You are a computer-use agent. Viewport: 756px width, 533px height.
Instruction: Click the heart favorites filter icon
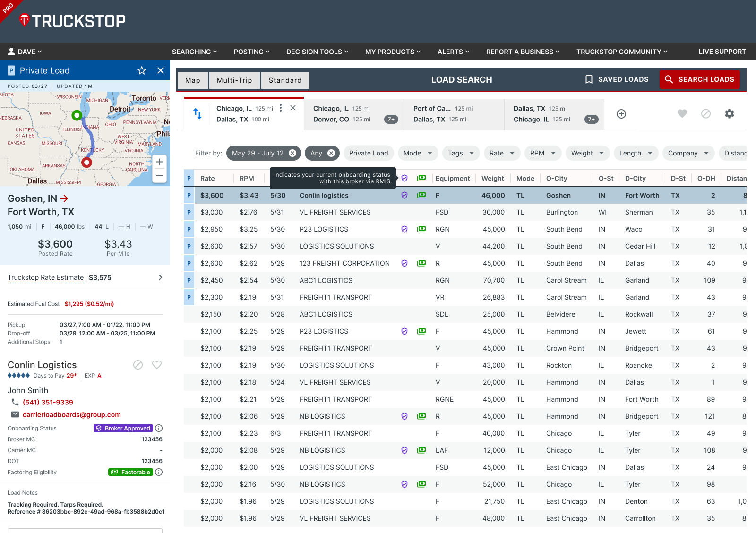[682, 113]
